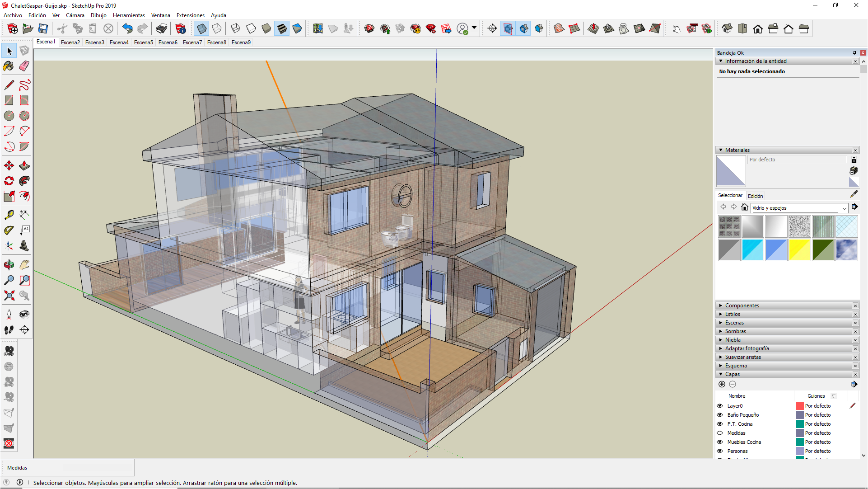This screenshot has height=489, width=868.
Task: Close the Bandeja Ok tray
Action: pyautogui.click(x=863, y=53)
